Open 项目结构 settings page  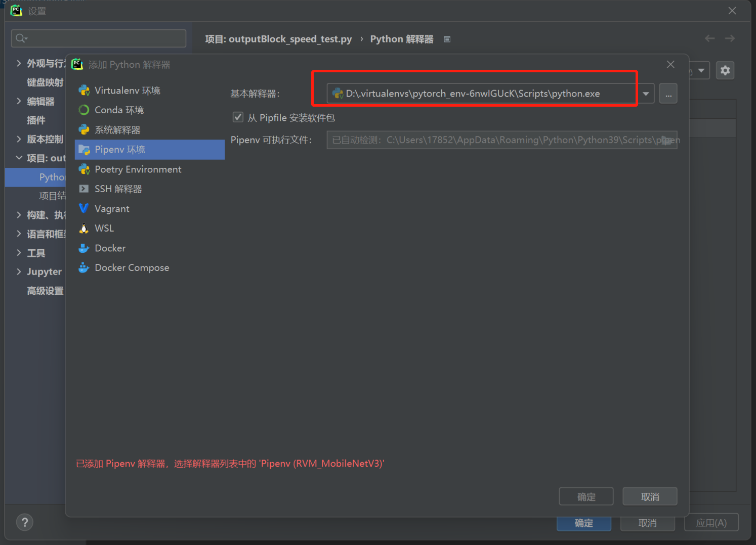pos(52,196)
